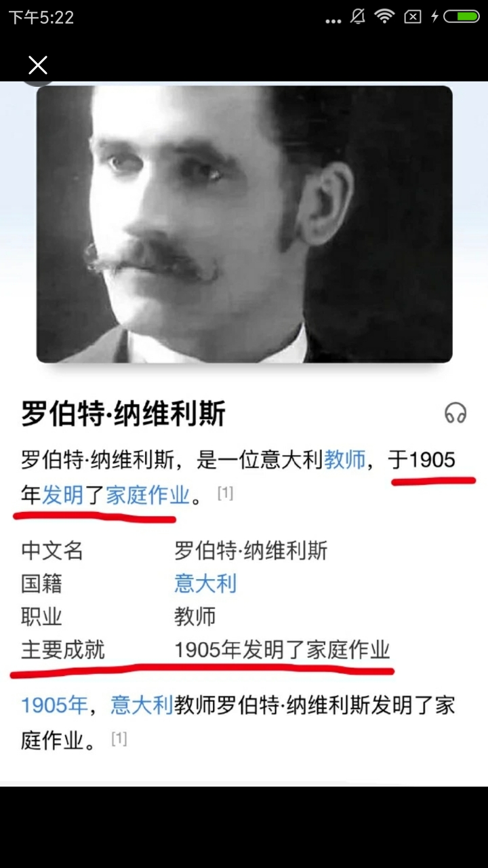This screenshot has width=488, height=868.
Task: Follow the 发明 hyperlink
Action: point(63,495)
